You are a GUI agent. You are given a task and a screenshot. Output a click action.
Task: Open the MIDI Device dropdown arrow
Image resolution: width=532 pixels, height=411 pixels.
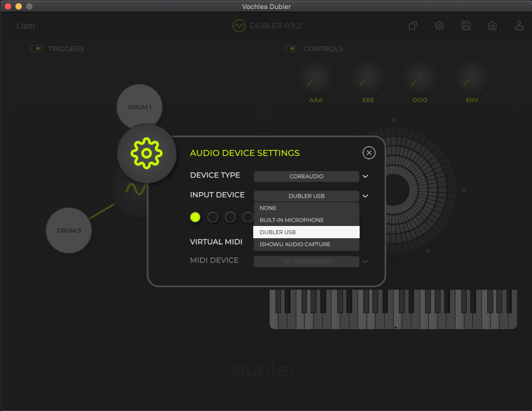365,262
